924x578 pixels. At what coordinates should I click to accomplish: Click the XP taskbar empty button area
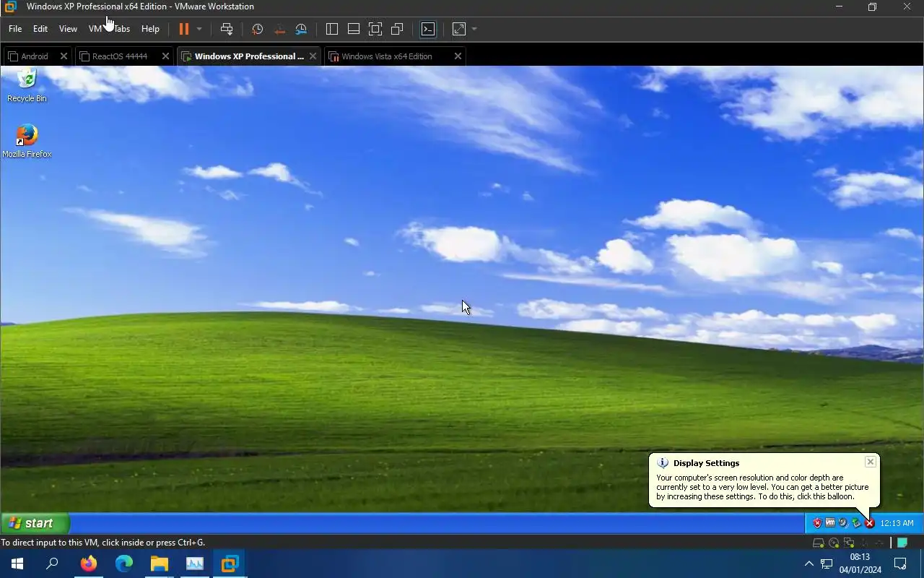point(437,523)
